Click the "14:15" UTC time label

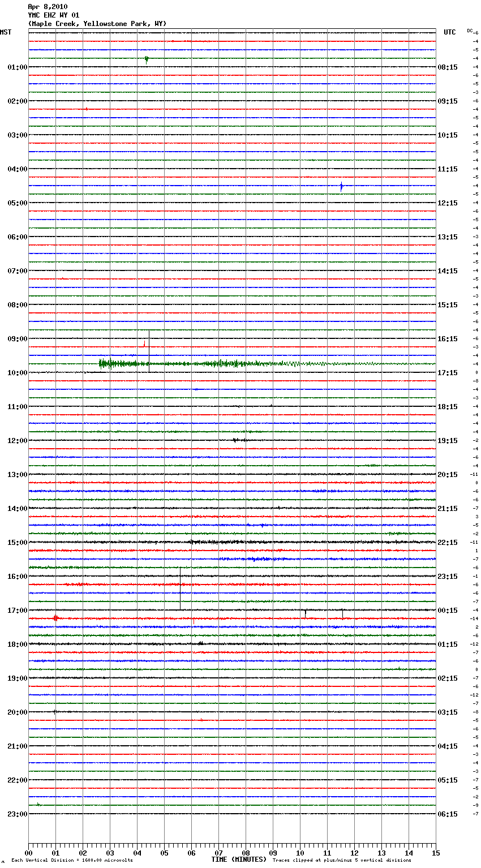[x=448, y=271]
